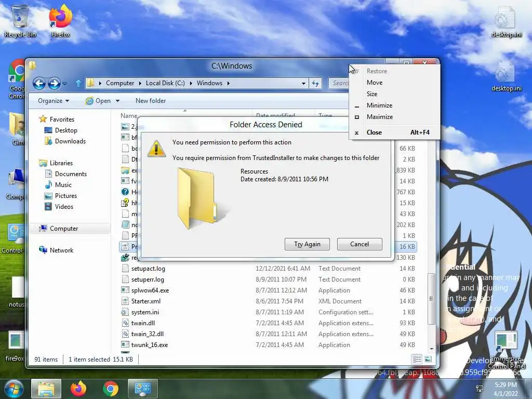Select Network in the navigation pane
Screen dimensions: 532x399
[x=56, y=250]
